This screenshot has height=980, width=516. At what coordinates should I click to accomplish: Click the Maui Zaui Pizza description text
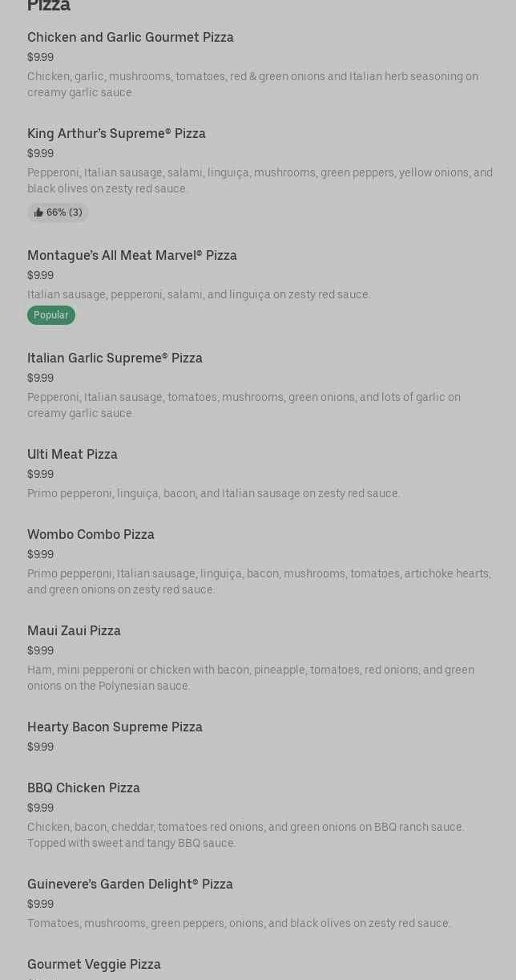tap(251, 678)
